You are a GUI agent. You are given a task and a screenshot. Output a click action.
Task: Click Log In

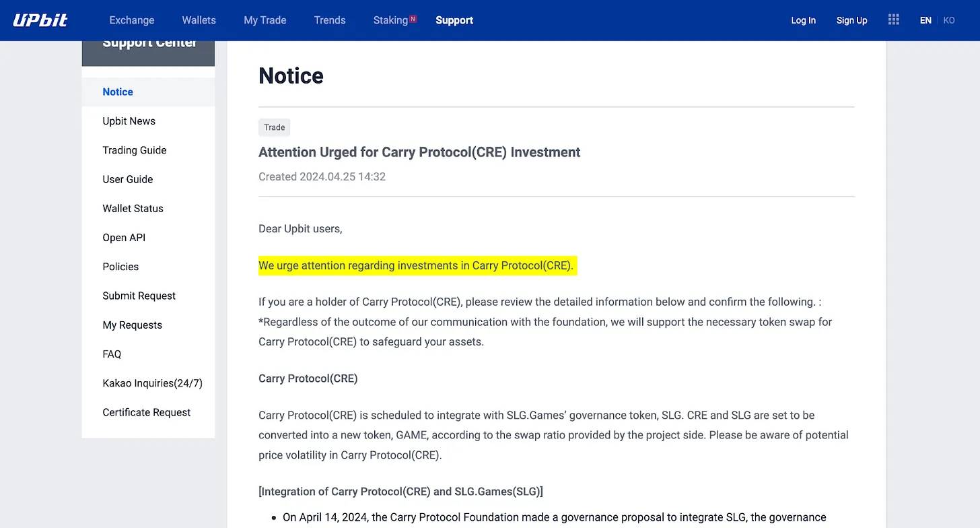coord(803,20)
